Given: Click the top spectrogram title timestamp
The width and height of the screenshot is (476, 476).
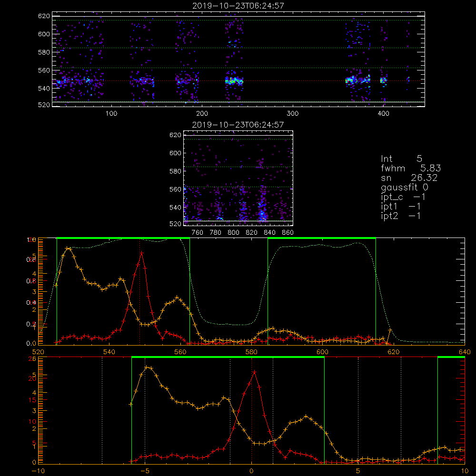Looking at the screenshot, I should pyautogui.click(x=238, y=5).
